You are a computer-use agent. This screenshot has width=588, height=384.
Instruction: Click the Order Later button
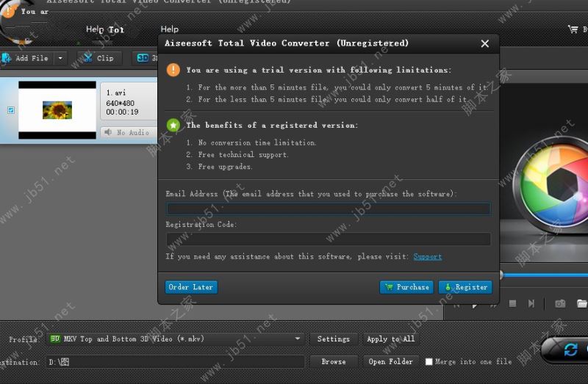191,287
